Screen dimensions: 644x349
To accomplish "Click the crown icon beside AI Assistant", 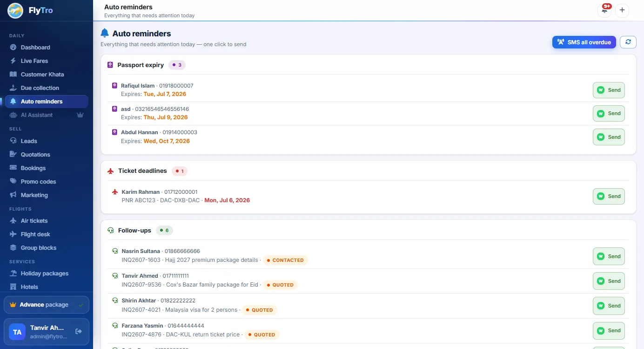I will [80, 115].
